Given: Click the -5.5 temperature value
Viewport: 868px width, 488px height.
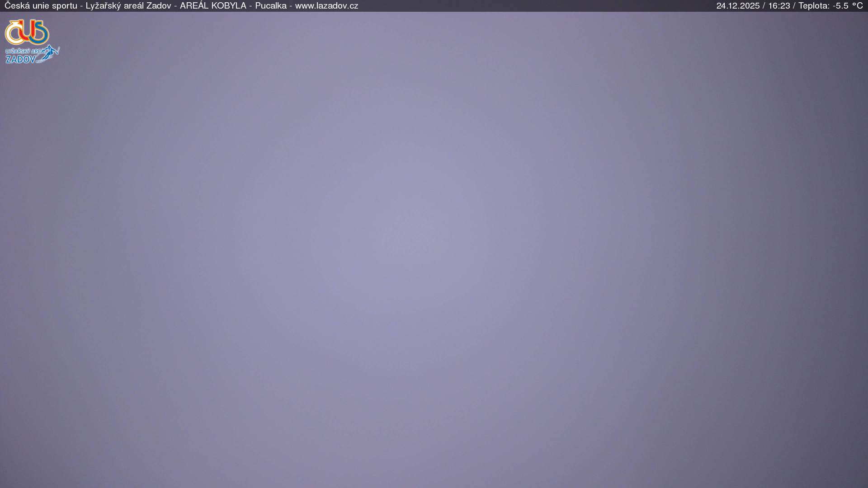Looking at the screenshot, I should point(840,6).
